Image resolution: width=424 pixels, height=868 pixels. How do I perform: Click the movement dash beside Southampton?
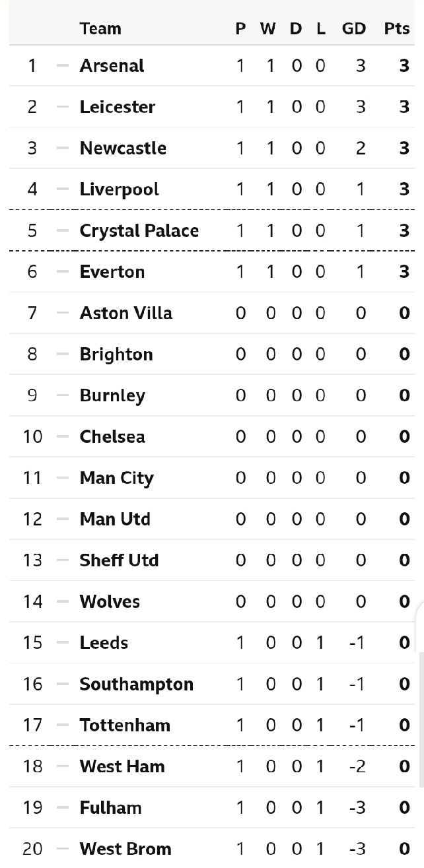(x=63, y=684)
